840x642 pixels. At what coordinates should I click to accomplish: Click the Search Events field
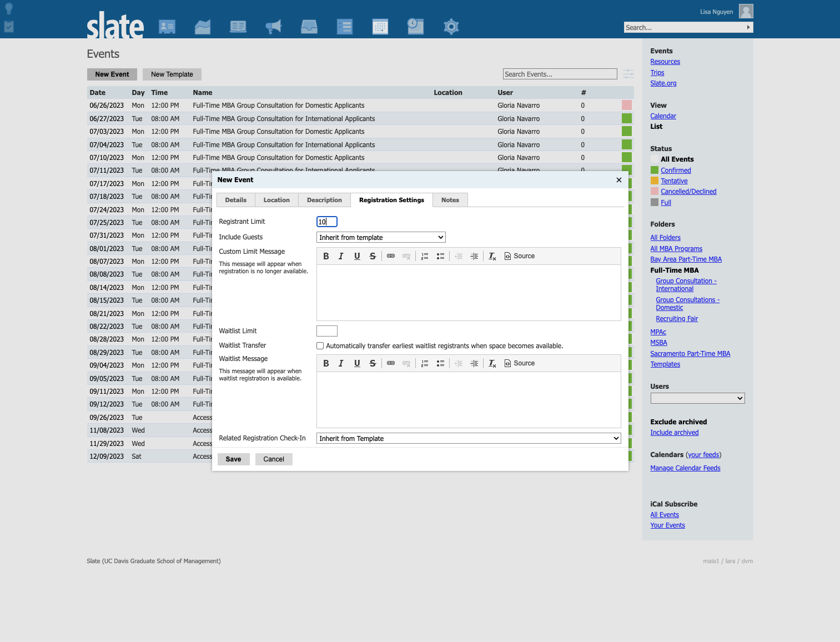(560, 74)
